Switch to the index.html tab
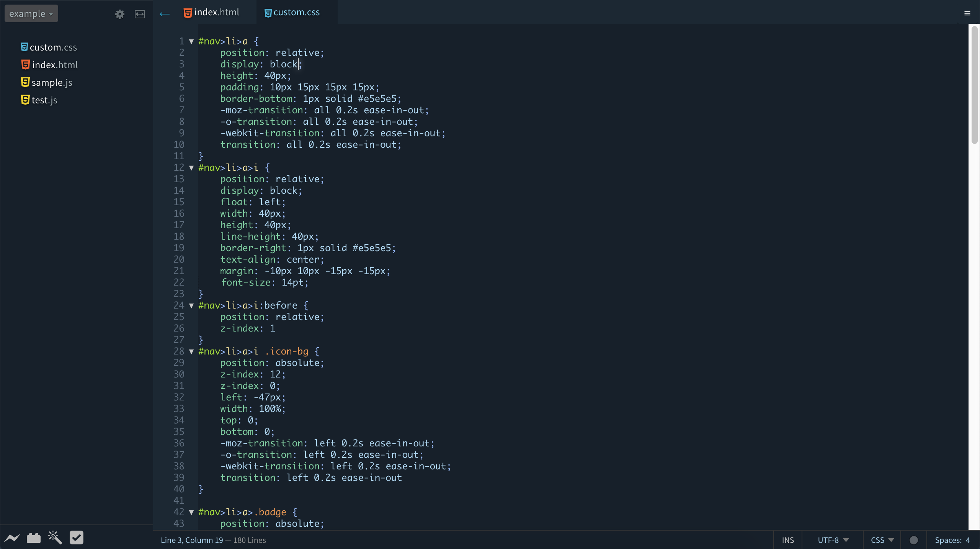The image size is (980, 549). [212, 12]
